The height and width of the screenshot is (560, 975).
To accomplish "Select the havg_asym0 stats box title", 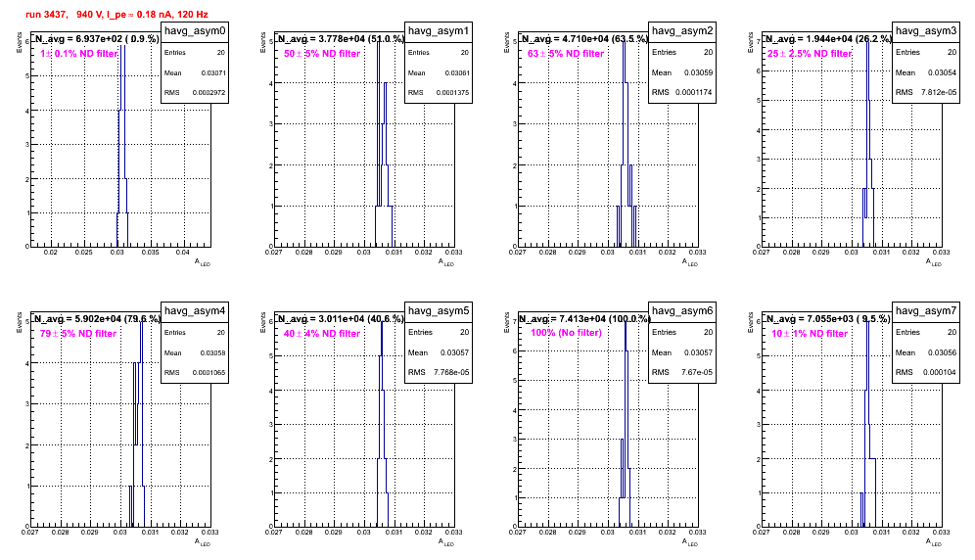I will point(195,30).
